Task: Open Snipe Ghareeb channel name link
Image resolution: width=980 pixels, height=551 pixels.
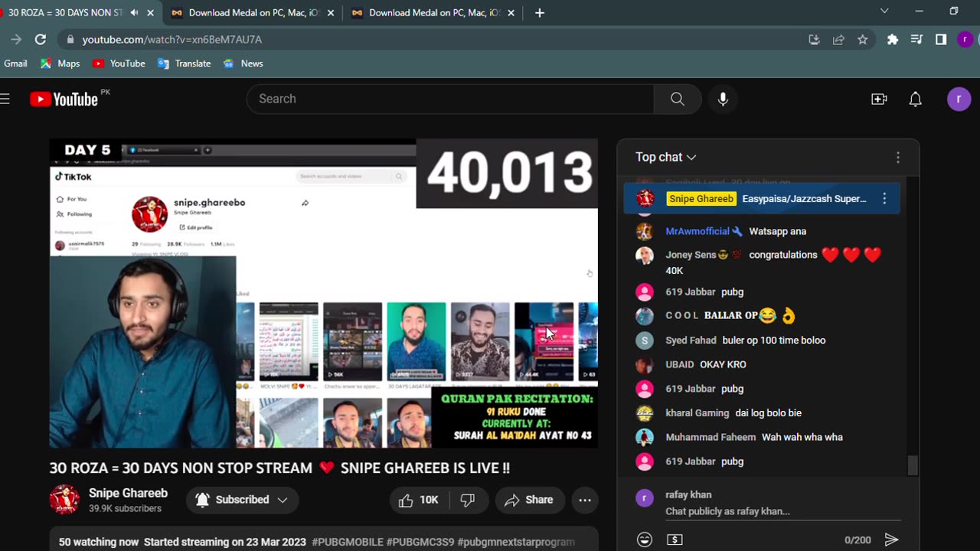Action: coord(128,493)
